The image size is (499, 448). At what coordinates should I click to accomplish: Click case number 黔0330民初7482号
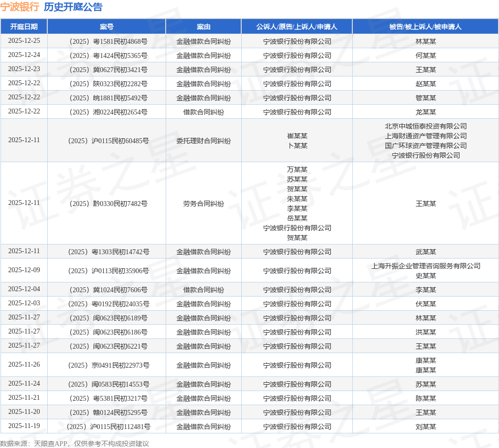tap(109, 204)
